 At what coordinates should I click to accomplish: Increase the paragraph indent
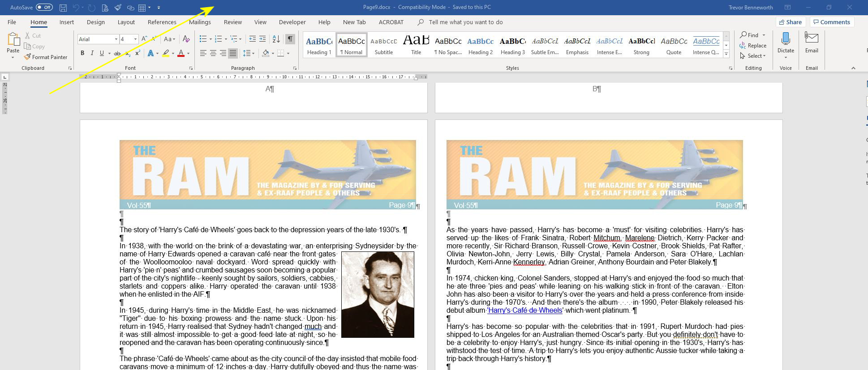[x=262, y=39]
